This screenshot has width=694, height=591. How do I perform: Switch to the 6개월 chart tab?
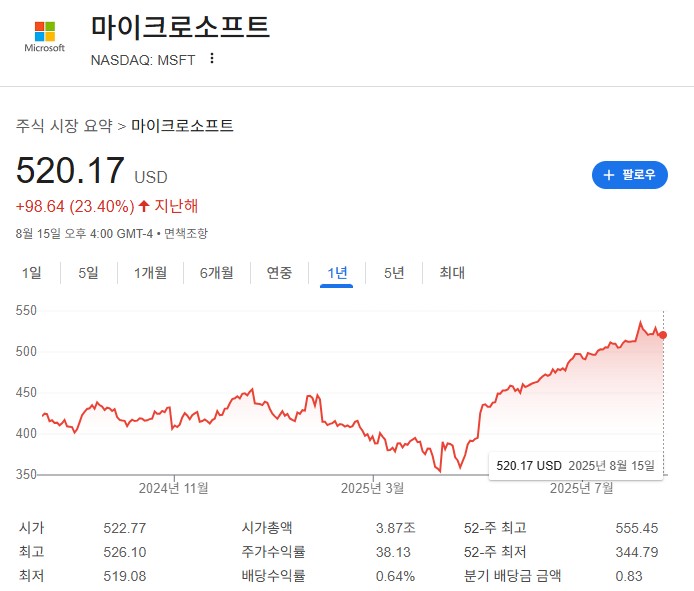pyautogui.click(x=216, y=272)
